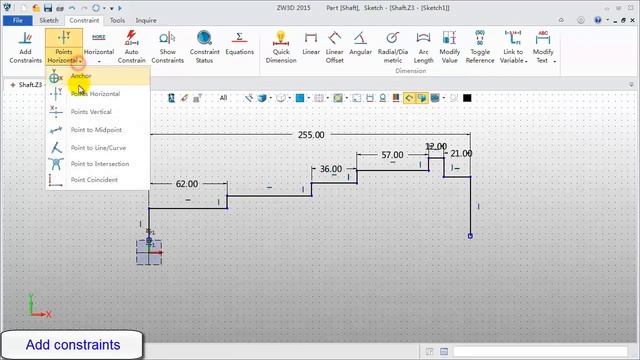This screenshot has width=640, height=360.
Task: Open the File menu
Action: [x=18, y=20]
